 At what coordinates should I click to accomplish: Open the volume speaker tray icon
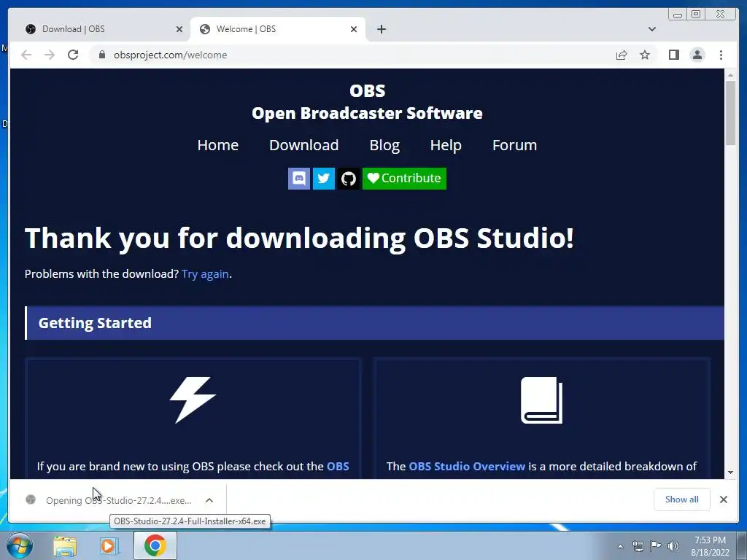tap(673, 546)
